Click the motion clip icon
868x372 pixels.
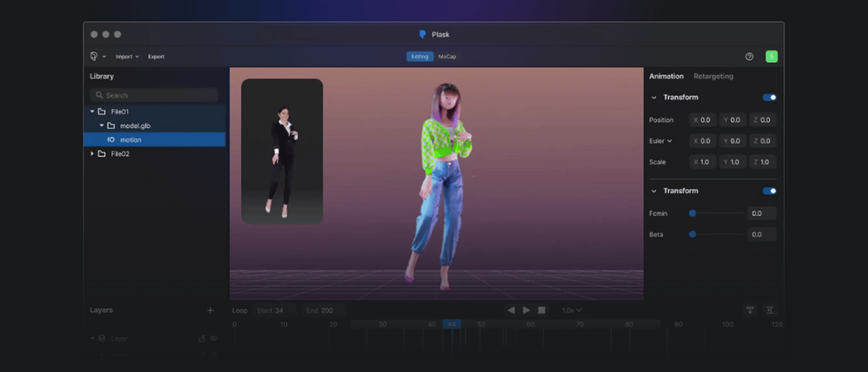(111, 139)
